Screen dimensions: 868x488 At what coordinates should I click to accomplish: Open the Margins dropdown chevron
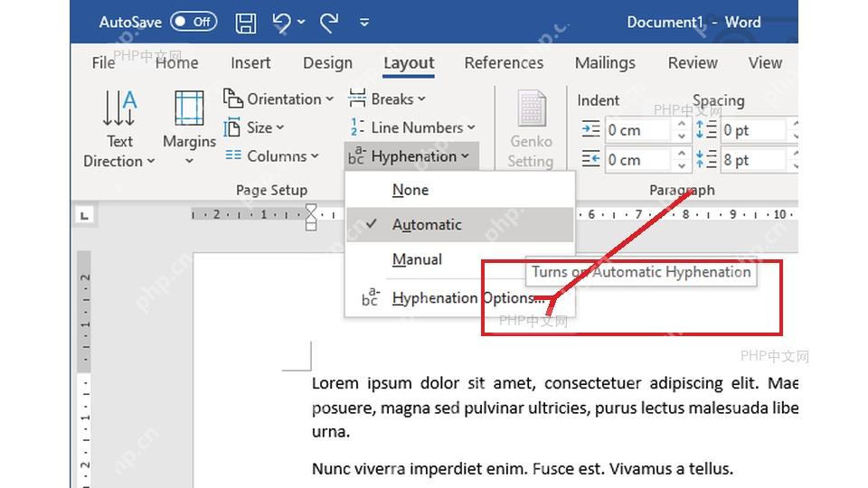[189, 161]
